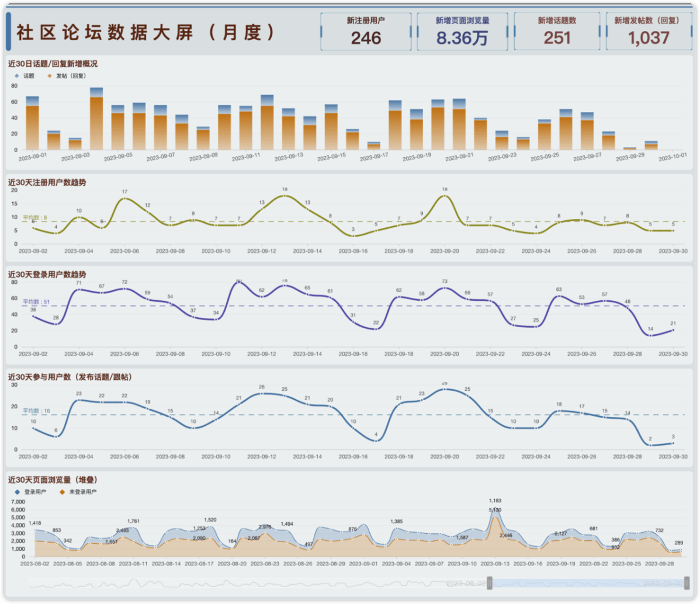
Task: Click the selected range of zoom slider
Action: pos(588,583)
